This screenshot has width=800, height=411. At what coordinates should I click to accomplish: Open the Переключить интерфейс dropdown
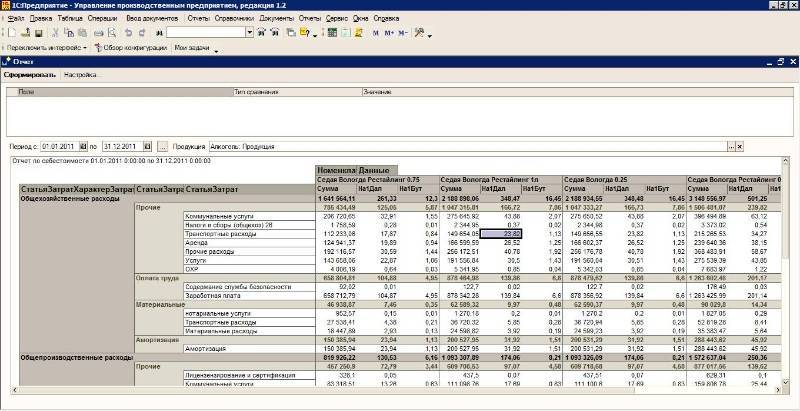pyautogui.click(x=45, y=47)
